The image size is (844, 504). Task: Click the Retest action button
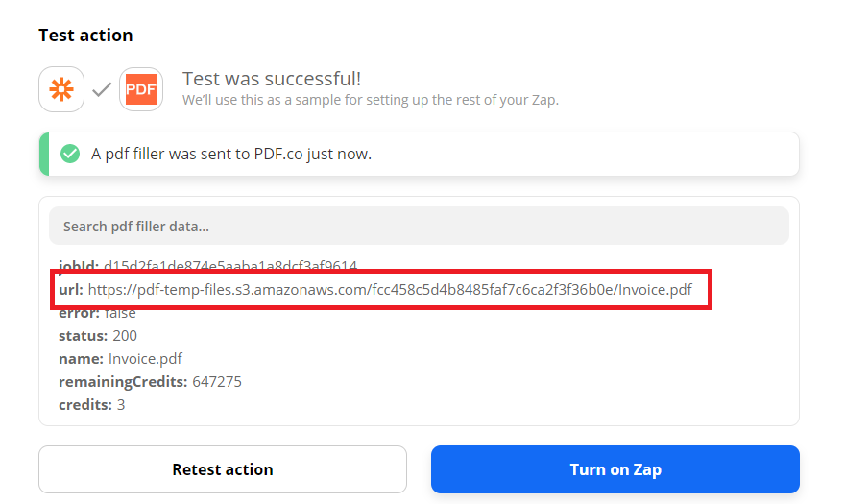pos(223,469)
